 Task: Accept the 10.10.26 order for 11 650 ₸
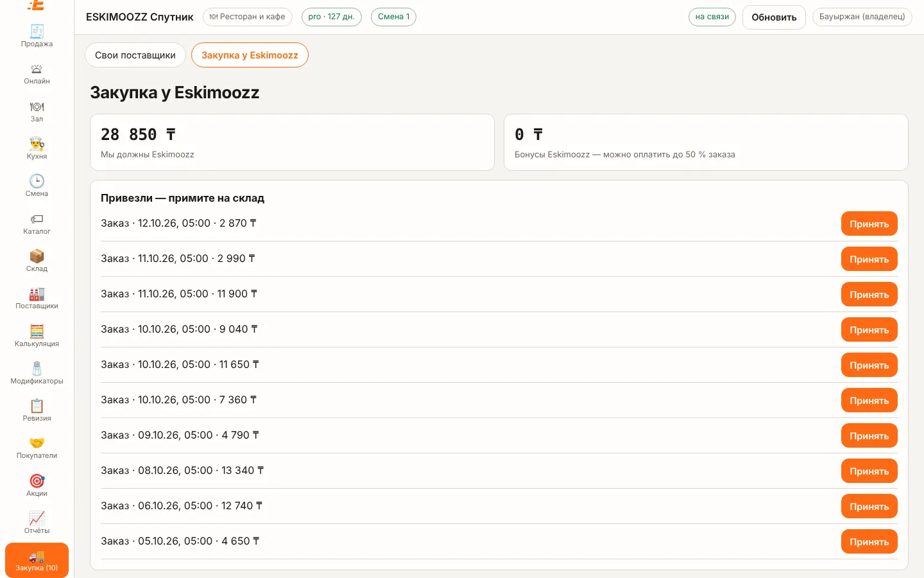coord(869,365)
